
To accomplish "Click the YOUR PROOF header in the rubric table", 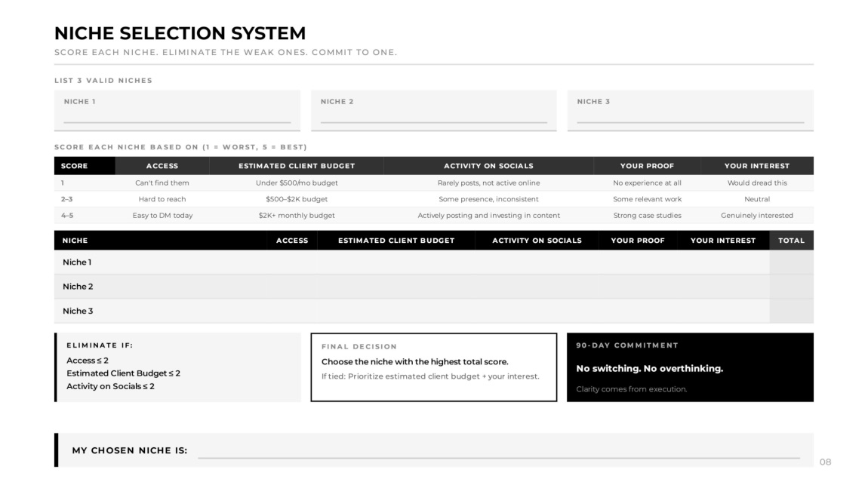I will click(647, 166).
